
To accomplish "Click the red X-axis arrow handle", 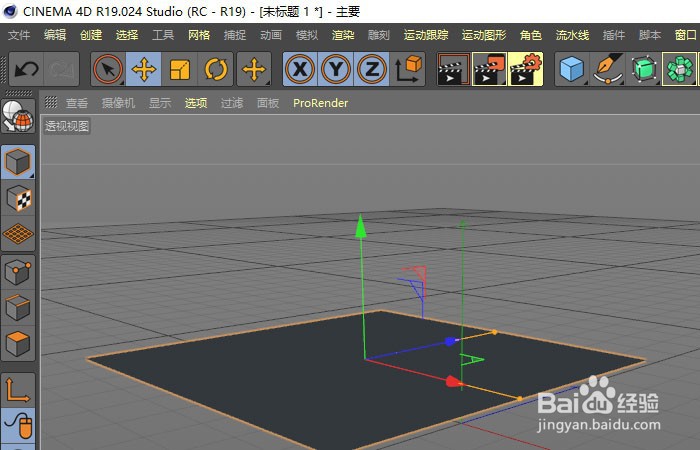I will (x=454, y=382).
